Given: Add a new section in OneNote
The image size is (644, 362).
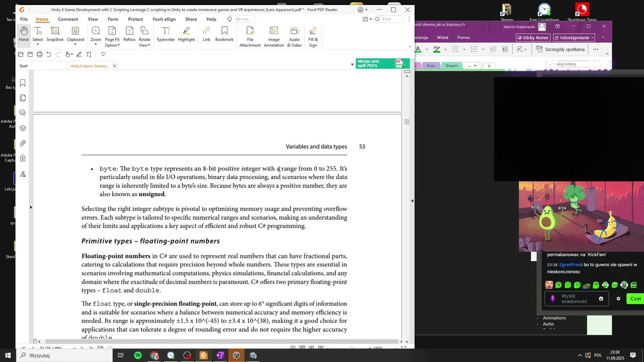Looking at the screenshot, I should pos(489,66).
